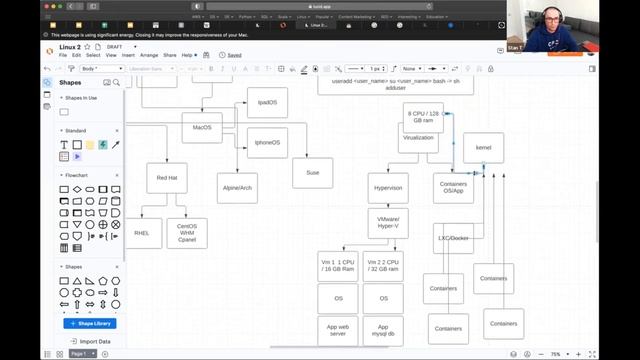Select the Hypervison box on canvas
The image size is (640, 360).
point(388,188)
